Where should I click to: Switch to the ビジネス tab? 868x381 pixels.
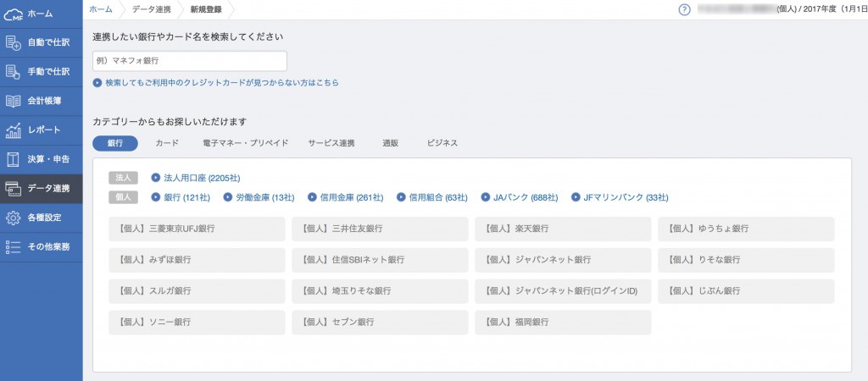pyautogui.click(x=442, y=143)
